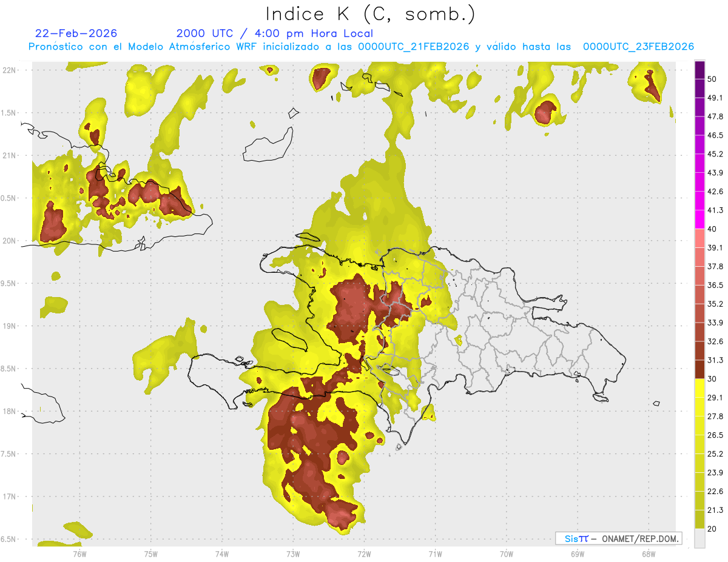
Task: Click the colorbar label '43.9'
Action: pos(716,173)
